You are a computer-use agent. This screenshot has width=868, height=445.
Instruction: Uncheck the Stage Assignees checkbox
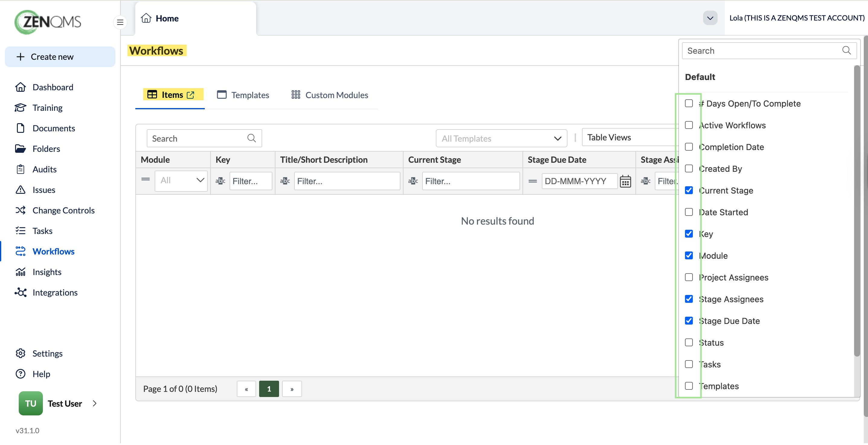pyautogui.click(x=689, y=299)
